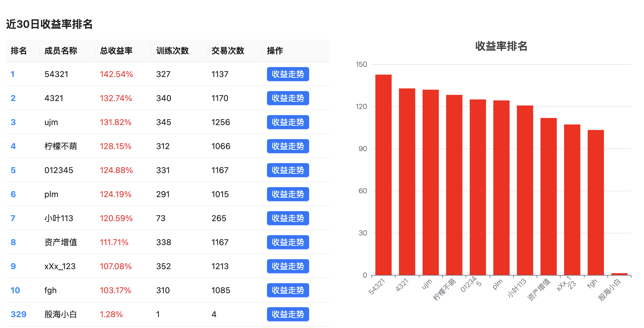Select the 107.08% return value
This screenshot has width=644, height=328.
(x=116, y=266)
